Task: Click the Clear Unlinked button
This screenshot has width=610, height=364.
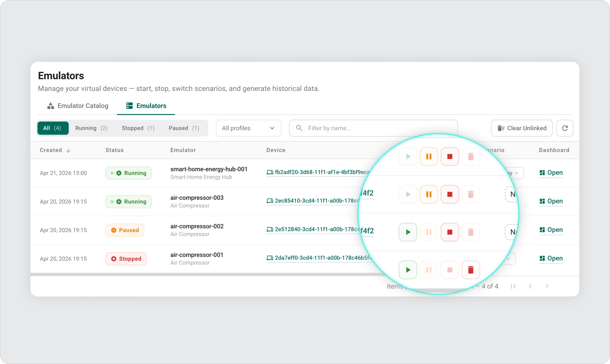Action: [x=522, y=128]
